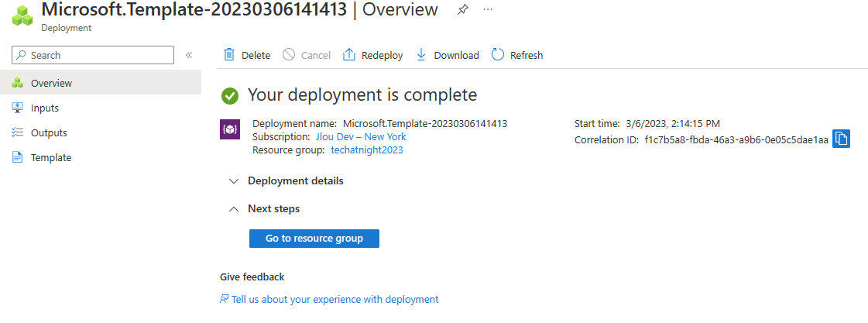Click the Outputs checklist sidebar icon
The width and height of the screenshot is (868, 323).
point(18,133)
